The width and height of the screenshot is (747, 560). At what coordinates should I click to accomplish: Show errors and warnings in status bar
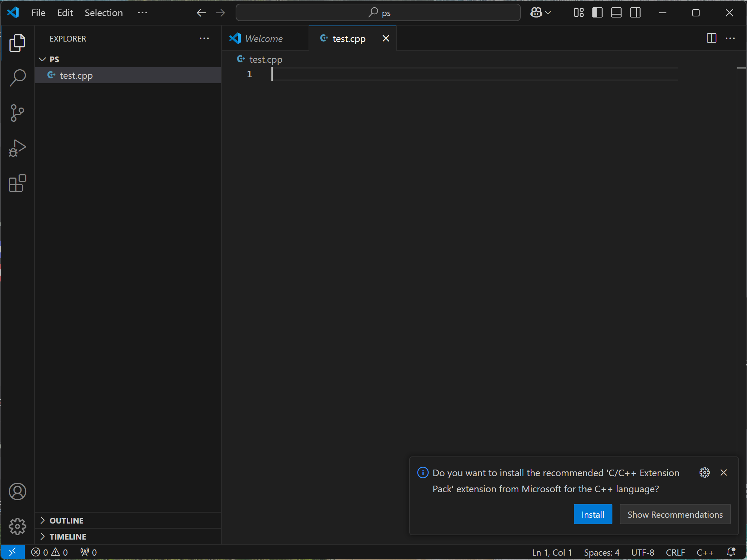point(50,552)
